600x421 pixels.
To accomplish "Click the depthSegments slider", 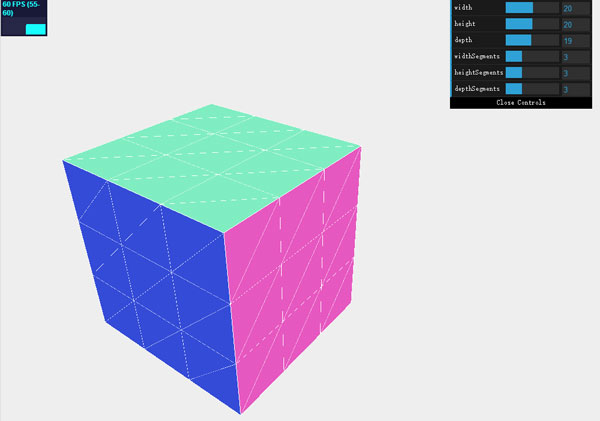I will tap(532, 89).
